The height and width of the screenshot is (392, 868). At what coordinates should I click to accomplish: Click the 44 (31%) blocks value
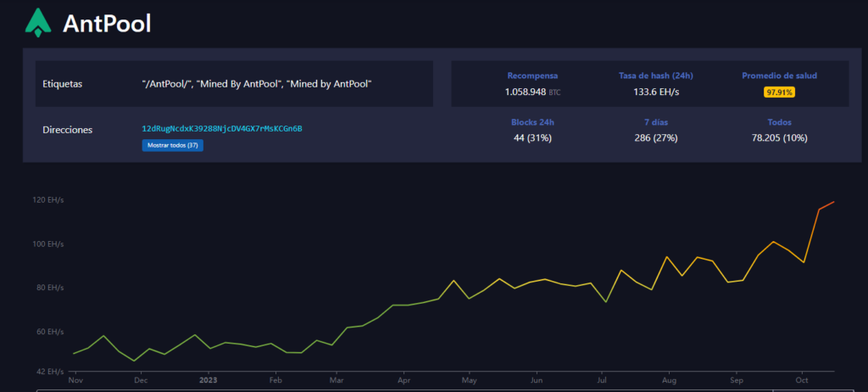click(x=532, y=137)
